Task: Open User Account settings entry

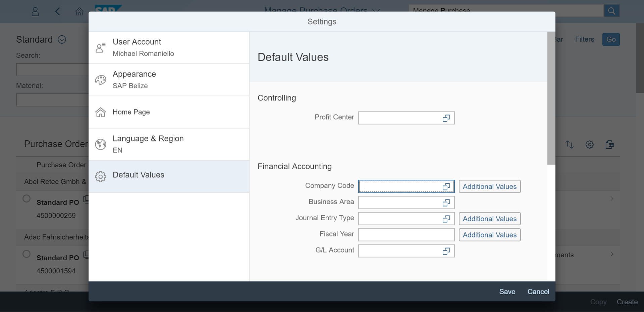Action: pos(169,48)
